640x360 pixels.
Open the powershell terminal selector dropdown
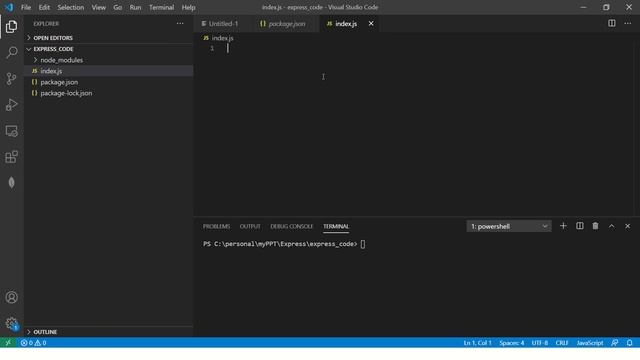tap(509, 226)
